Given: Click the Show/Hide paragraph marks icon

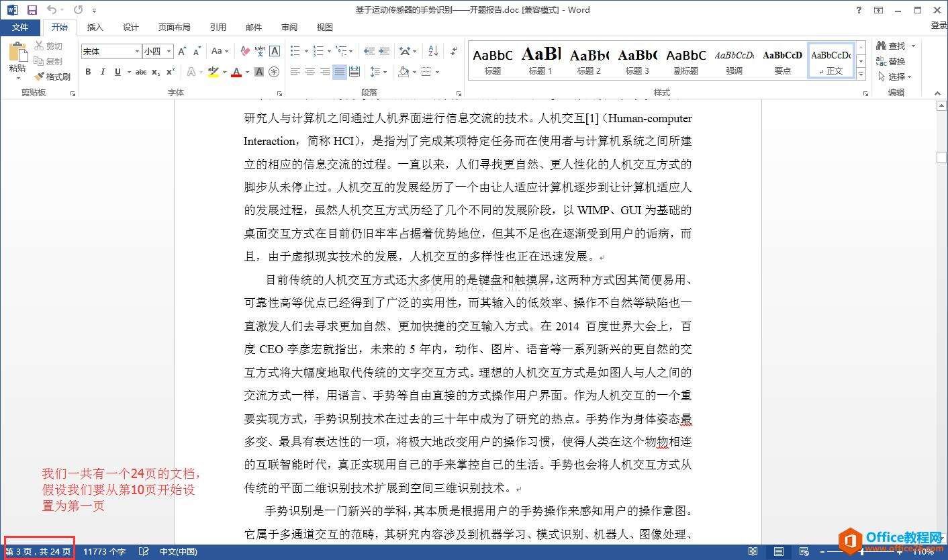Looking at the screenshot, I should (455, 51).
